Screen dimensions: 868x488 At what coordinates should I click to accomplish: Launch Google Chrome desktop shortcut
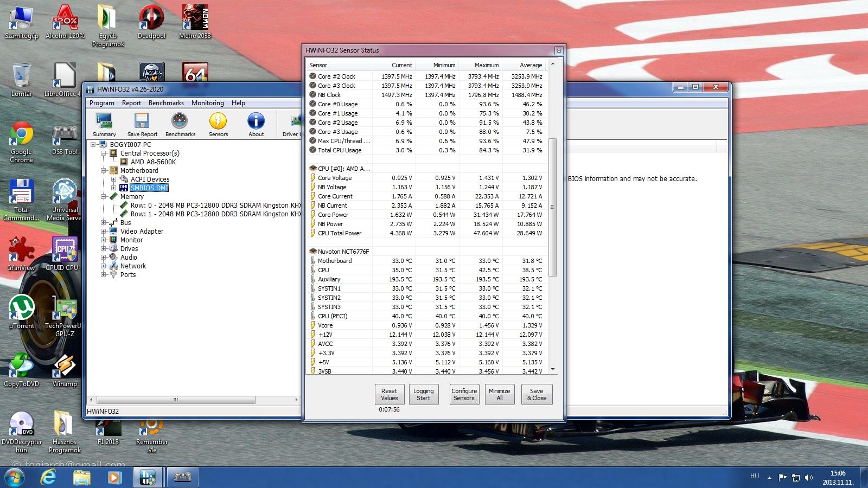21,143
